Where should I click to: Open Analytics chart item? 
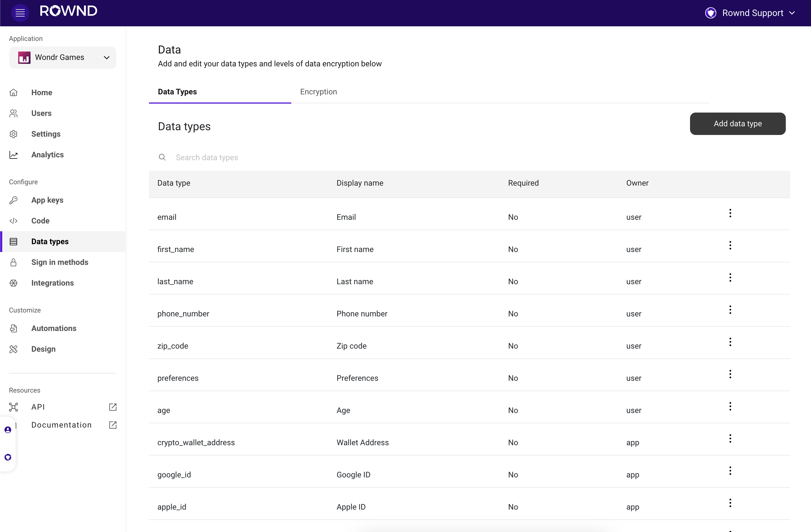coord(47,155)
